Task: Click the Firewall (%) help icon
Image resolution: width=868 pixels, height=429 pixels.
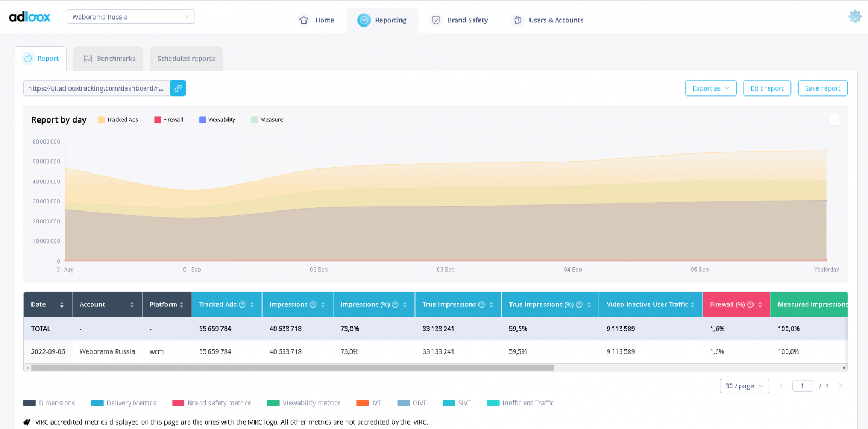Action: 750,305
